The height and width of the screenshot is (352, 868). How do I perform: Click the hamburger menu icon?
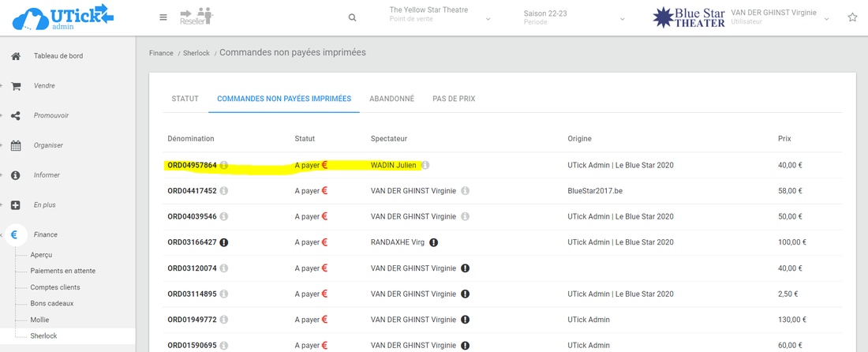[x=163, y=17]
